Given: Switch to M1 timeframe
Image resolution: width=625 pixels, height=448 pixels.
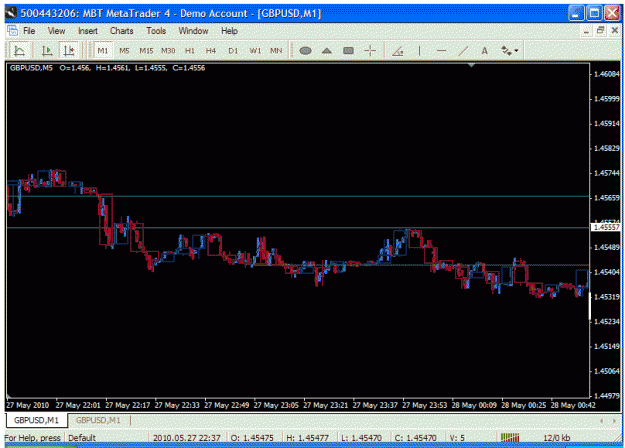Looking at the screenshot, I should coord(102,51).
